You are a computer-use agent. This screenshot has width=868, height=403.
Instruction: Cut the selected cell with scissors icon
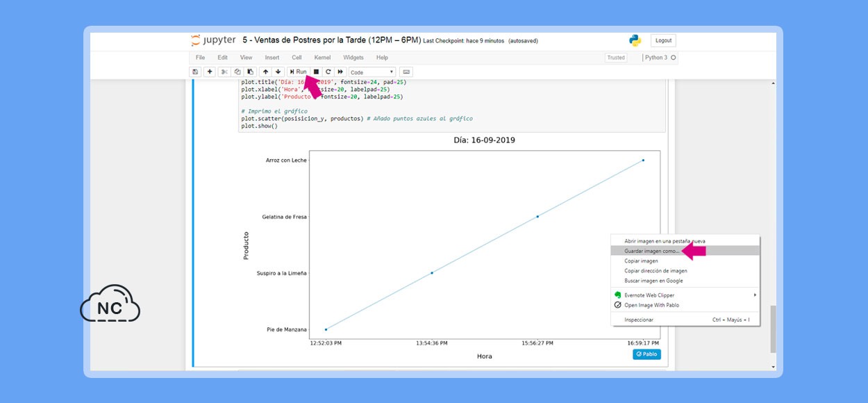pyautogui.click(x=224, y=72)
